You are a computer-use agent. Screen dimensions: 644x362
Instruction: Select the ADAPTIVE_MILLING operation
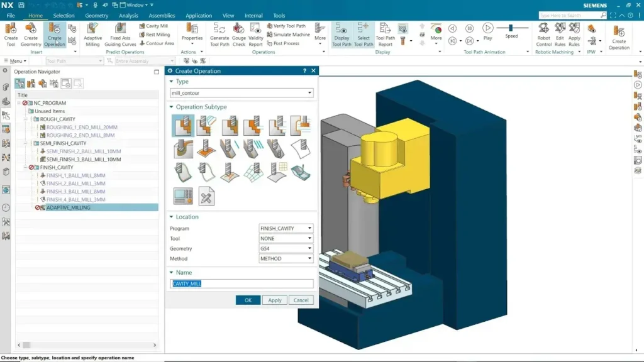(x=68, y=207)
